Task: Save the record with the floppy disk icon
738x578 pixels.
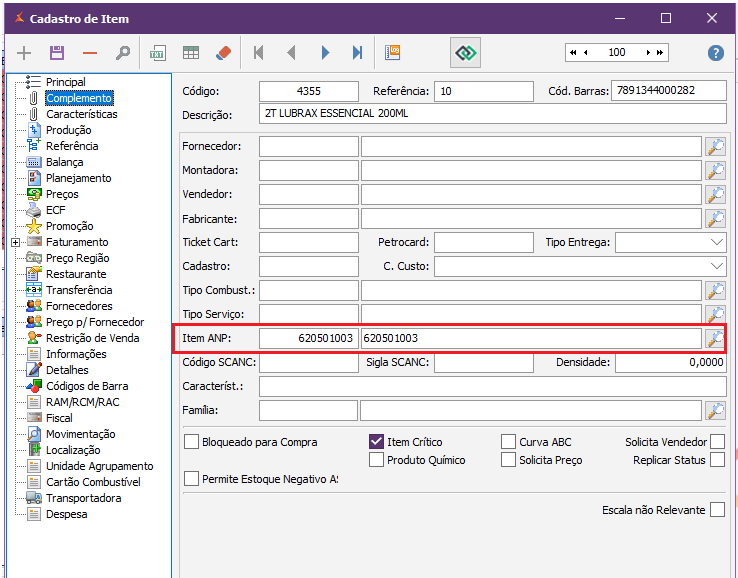Action: 57,53
